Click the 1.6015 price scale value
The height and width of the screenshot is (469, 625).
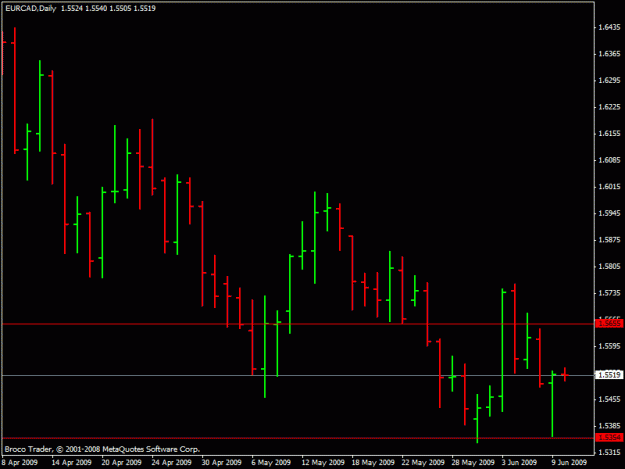[x=609, y=187]
